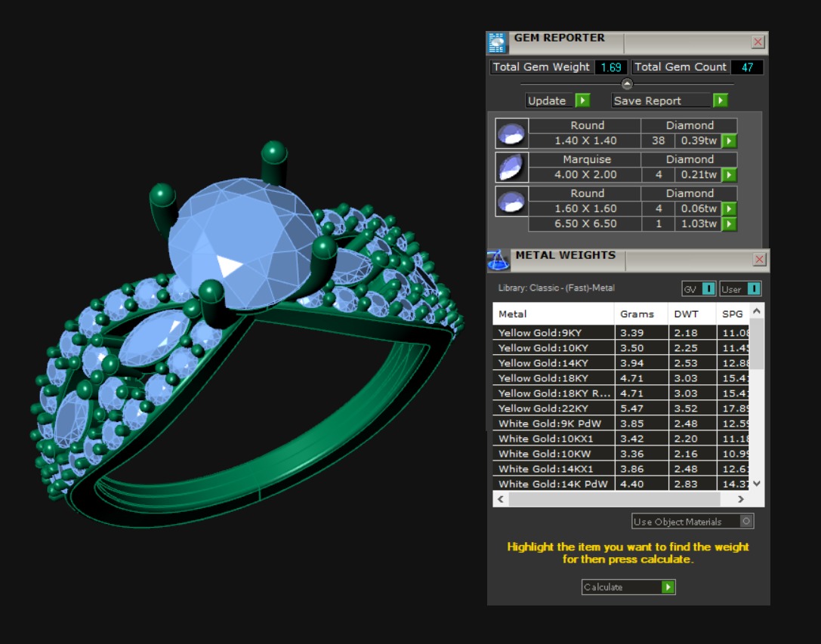Select the Yellow Gold:14KY row
This screenshot has height=644, width=821.
[x=621, y=363]
